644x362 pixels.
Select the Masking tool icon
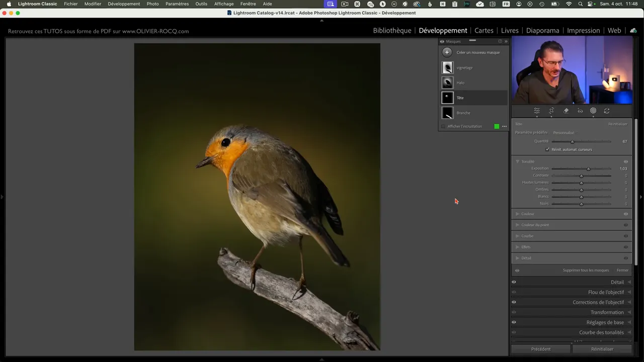[593, 111]
